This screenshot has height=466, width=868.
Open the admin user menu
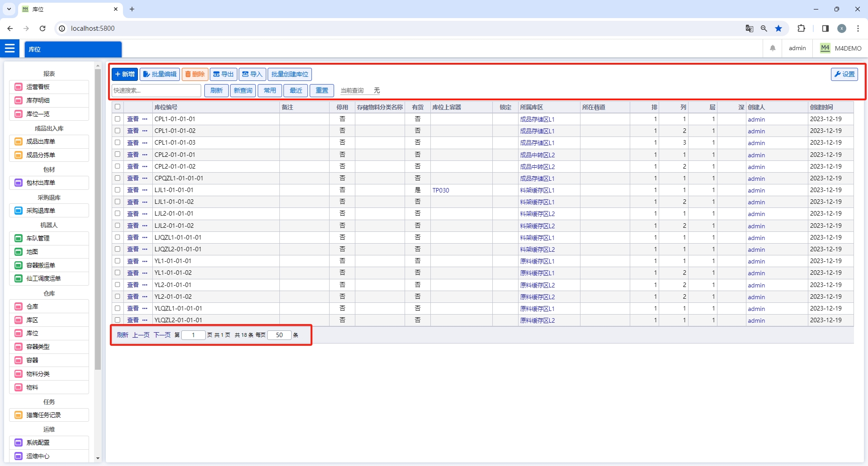797,48
